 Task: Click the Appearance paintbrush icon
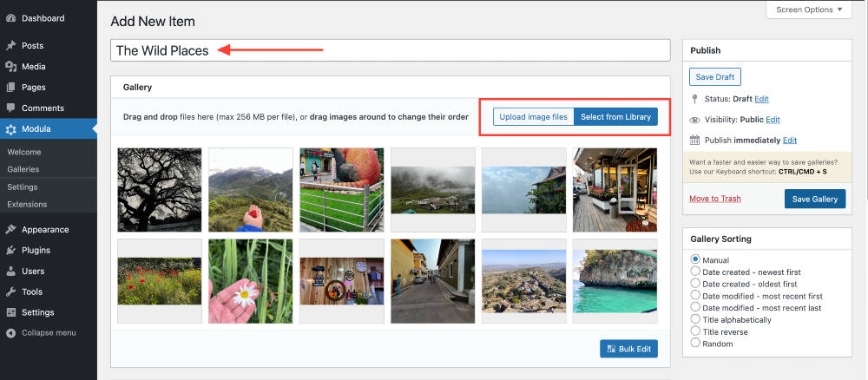(10, 230)
